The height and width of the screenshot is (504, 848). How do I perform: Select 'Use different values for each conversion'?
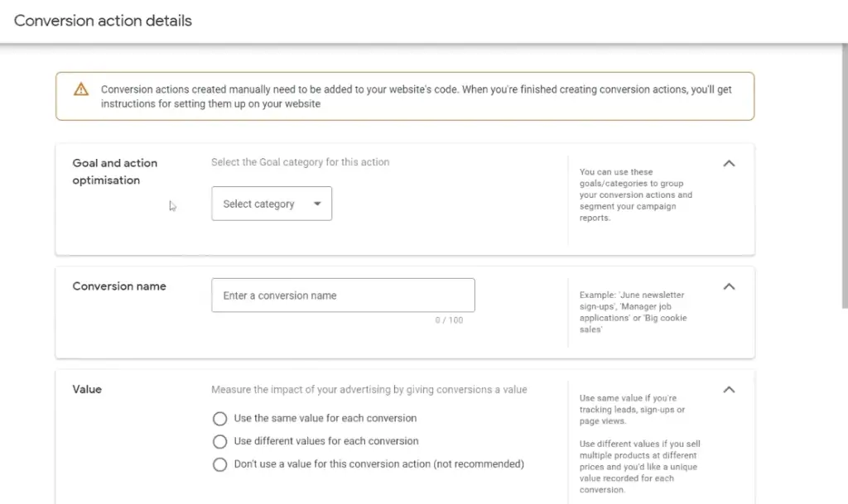point(219,441)
